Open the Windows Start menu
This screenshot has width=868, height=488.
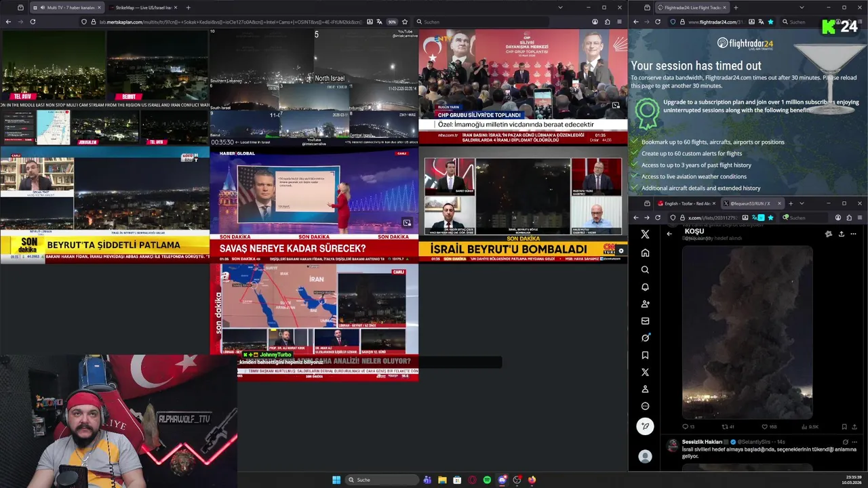point(336,480)
